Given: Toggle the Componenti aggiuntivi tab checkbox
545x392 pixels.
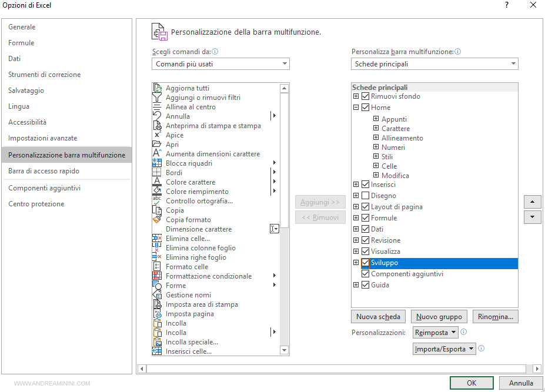Looking at the screenshot, I should (x=365, y=274).
